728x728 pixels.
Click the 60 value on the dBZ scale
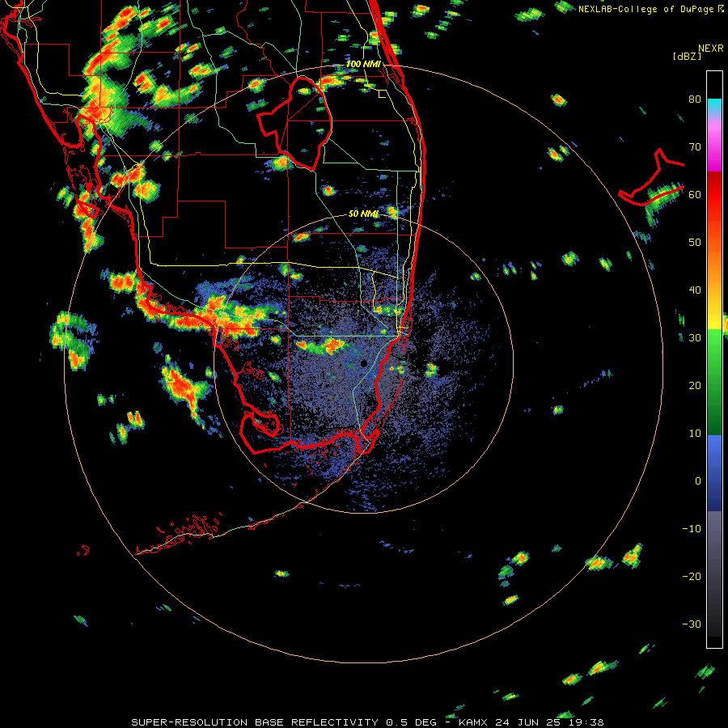tap(695, 195)
